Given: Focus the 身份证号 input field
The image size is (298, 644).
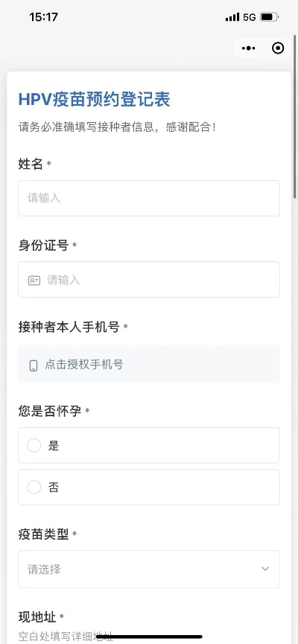Looking at the screenshot, I should 149,280.
